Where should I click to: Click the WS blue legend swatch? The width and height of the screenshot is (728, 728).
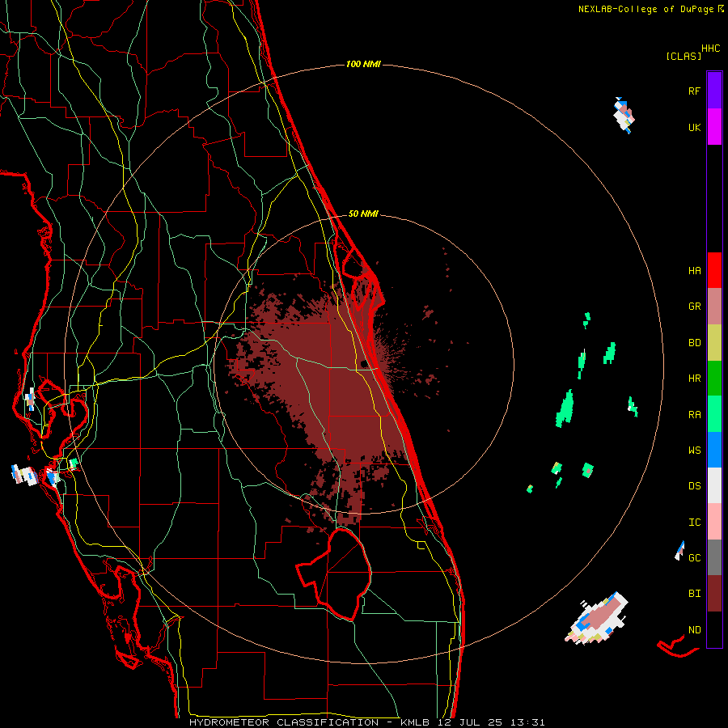(714, 450)
